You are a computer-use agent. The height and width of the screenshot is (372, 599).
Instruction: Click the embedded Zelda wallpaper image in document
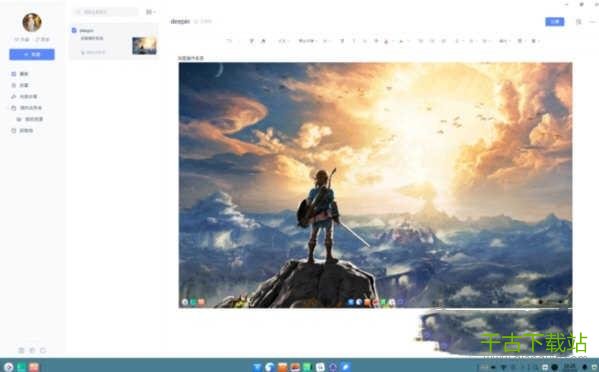click(376, 185)
